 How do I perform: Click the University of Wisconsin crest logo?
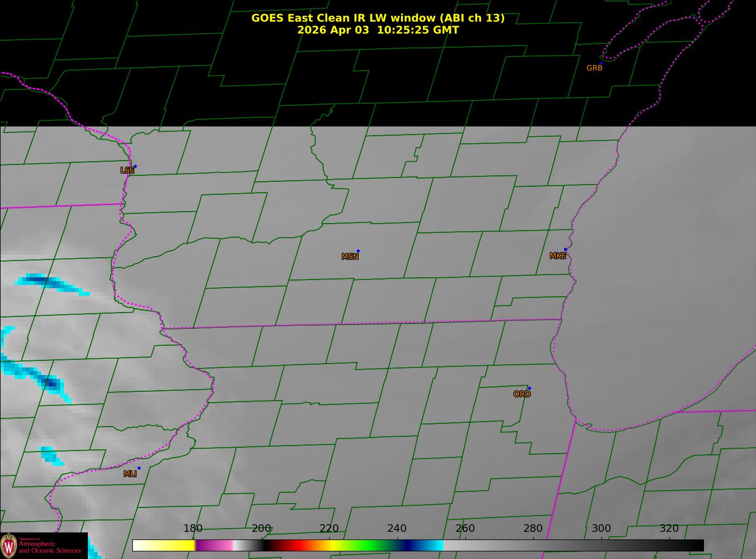pos(9,545)
